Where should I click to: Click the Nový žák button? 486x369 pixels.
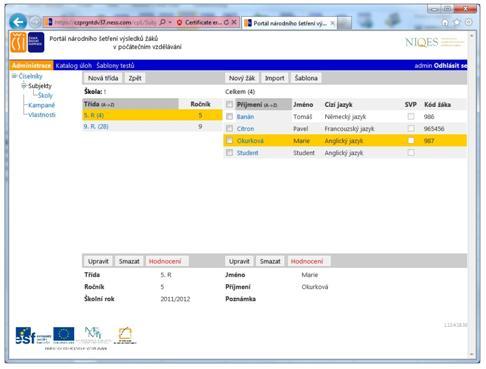pyautogui.click(x=242, y=78)
